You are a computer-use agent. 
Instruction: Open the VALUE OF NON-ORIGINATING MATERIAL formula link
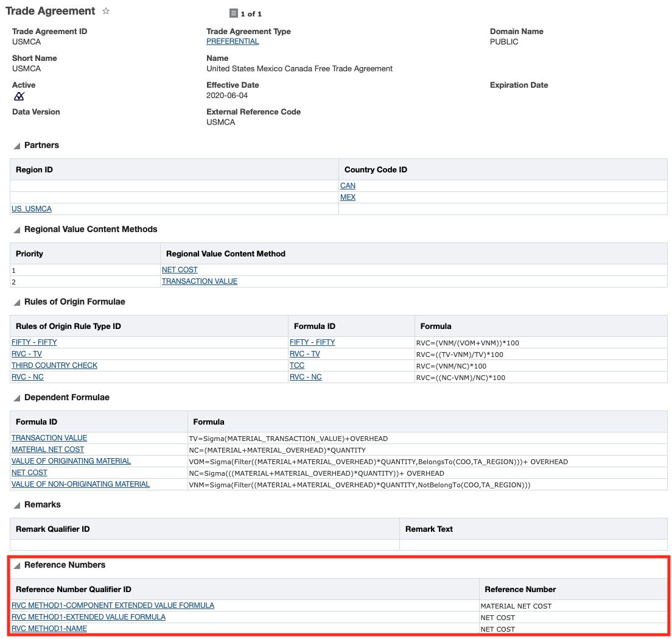[80, 484]
